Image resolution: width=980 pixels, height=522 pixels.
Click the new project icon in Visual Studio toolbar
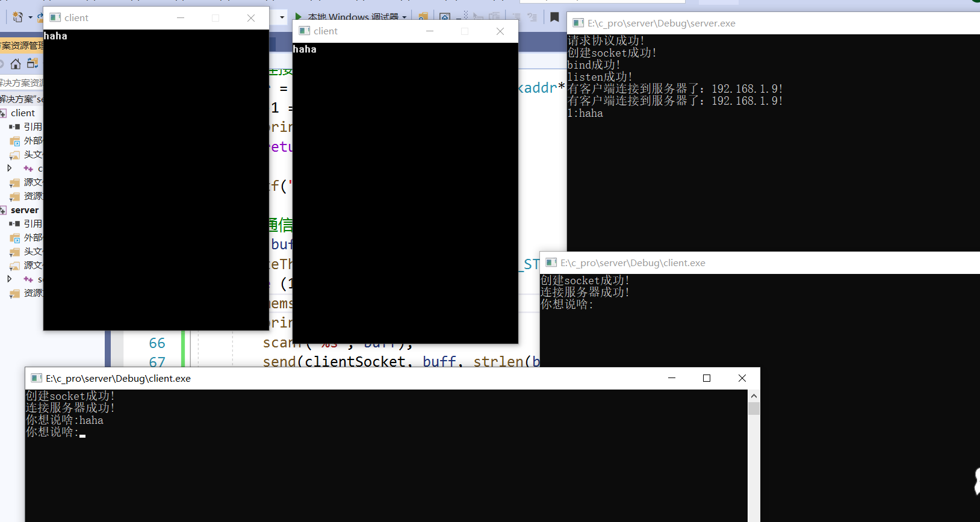[x=17, y=17]
